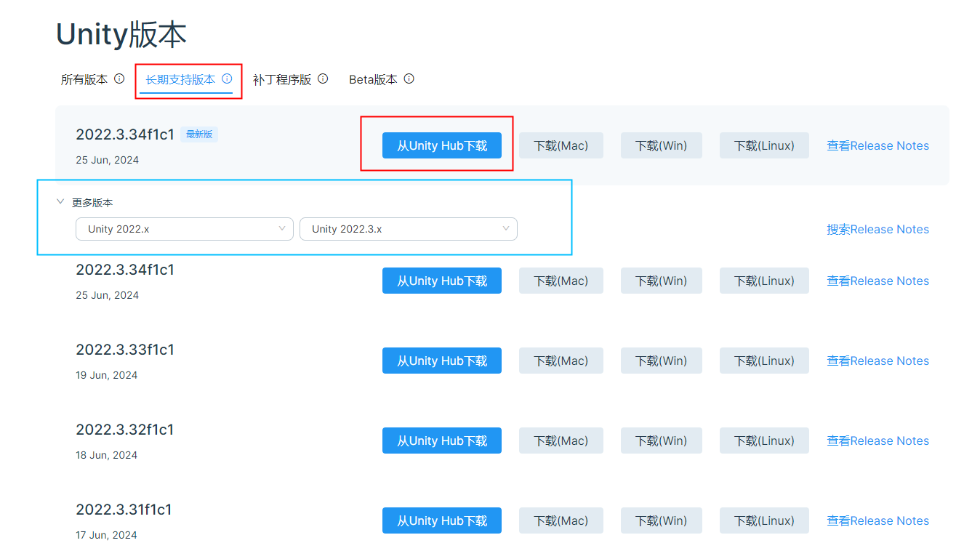Click the info icon beside 长期支持版本
The height and width of the screenshot is (543, 980).
pyautogui.click(x=227, y=79)
